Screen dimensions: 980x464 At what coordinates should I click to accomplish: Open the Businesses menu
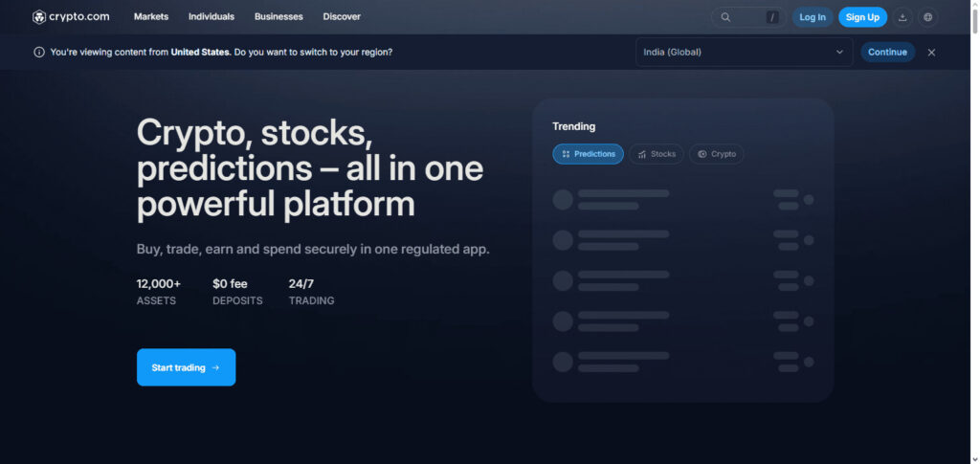pos(278,17)
